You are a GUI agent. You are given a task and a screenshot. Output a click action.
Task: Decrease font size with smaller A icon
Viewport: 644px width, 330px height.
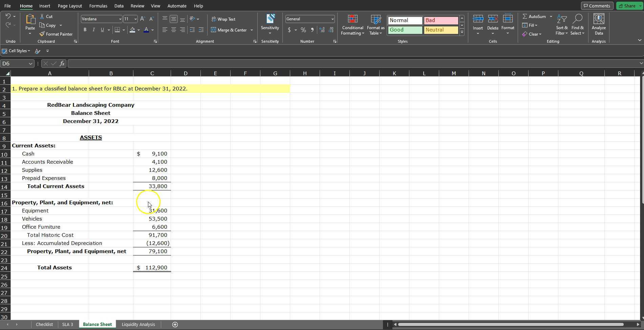(151, 19)
